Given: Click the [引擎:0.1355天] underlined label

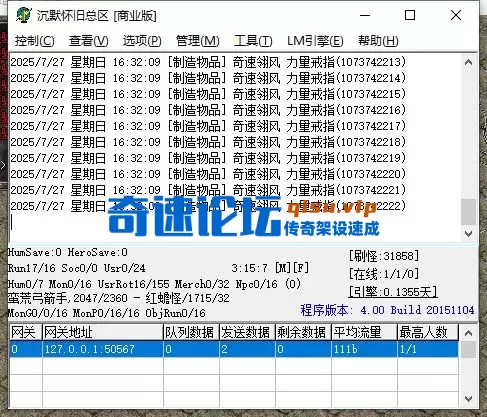Looking at the screenshot, I should tap(393, 292).
